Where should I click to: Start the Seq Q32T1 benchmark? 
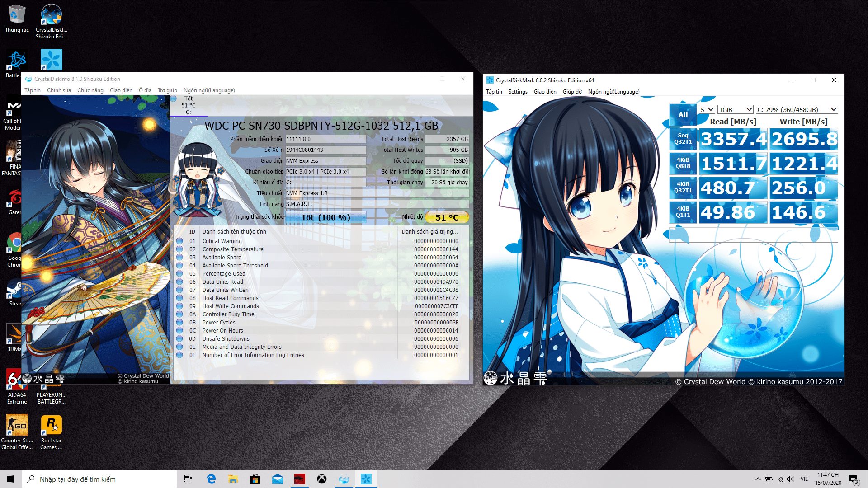[x=683, y=139]
